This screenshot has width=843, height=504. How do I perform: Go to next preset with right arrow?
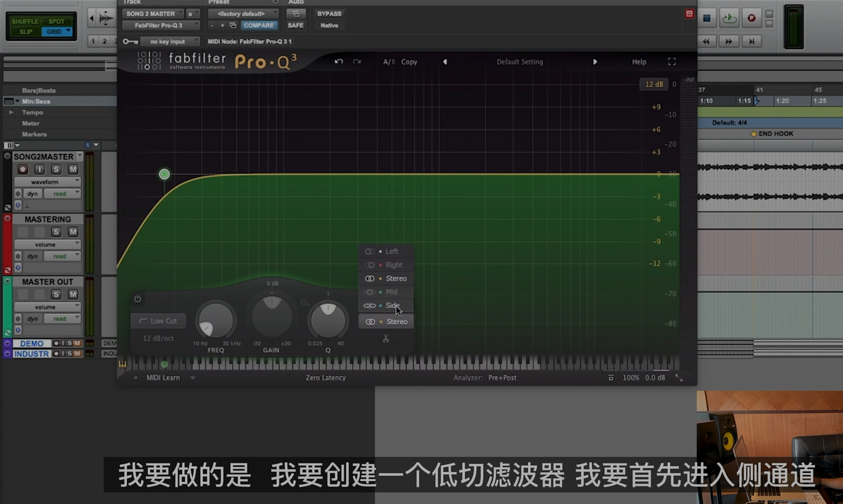click(595, 62)
